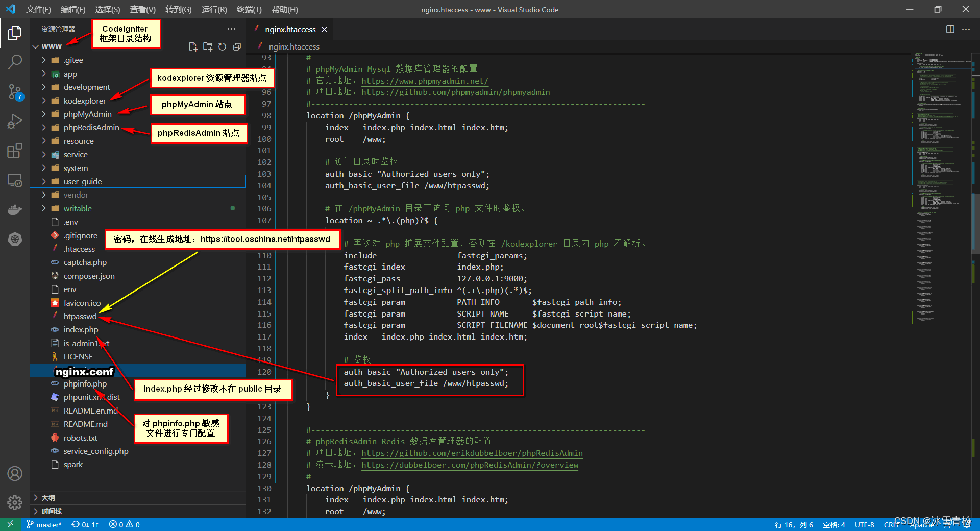Open the index.php file

coord(81,329)
